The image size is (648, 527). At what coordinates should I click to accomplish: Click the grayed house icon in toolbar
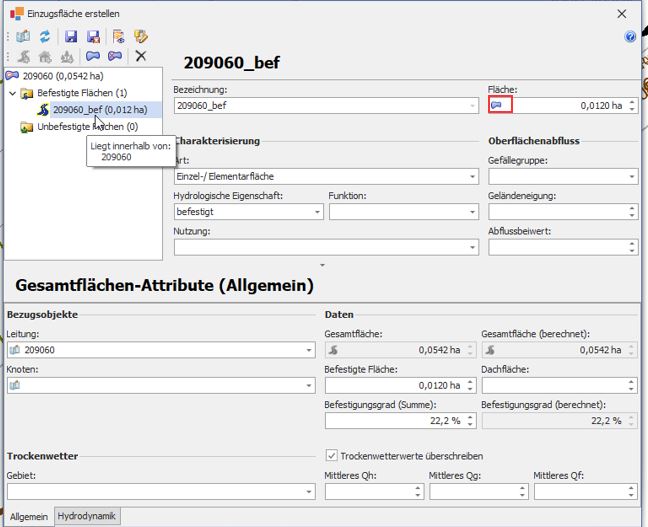45,57
